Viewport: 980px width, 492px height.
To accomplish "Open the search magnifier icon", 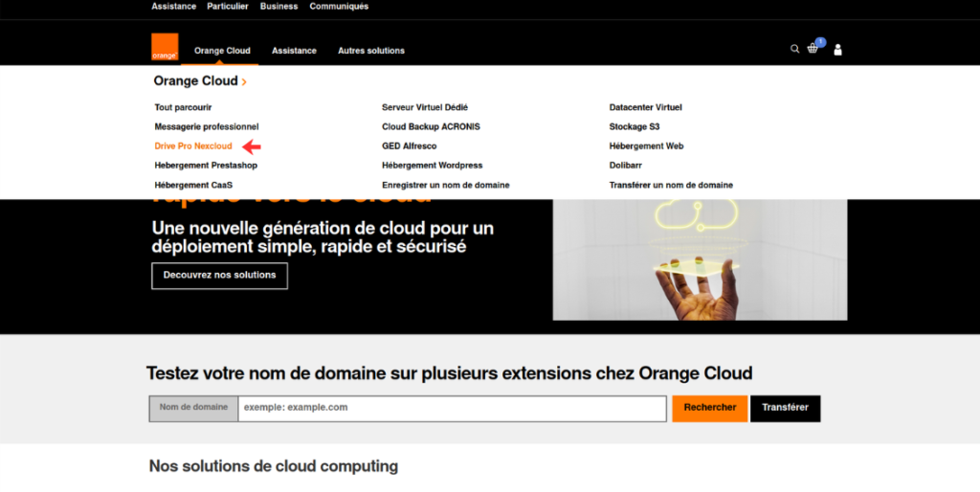I will coord(794,49).
